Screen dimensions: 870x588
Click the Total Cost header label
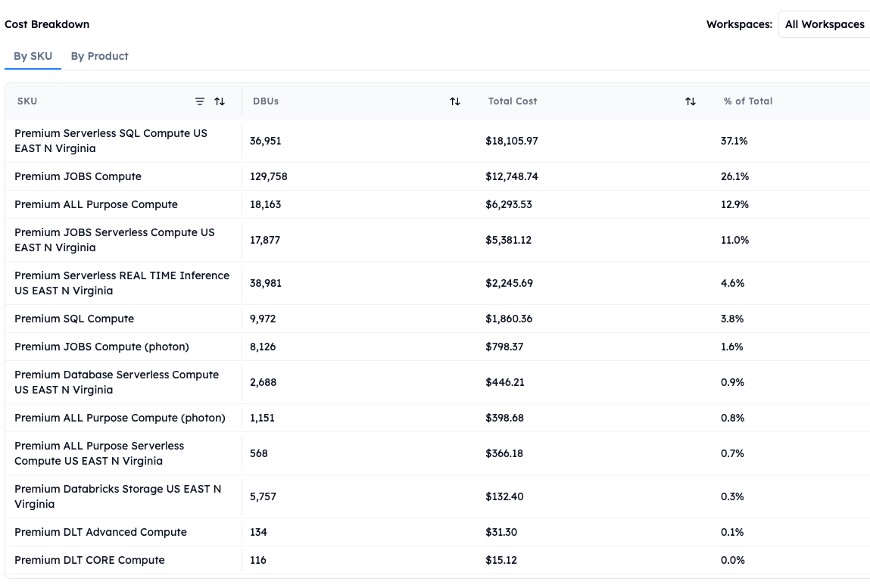(513, 101)
